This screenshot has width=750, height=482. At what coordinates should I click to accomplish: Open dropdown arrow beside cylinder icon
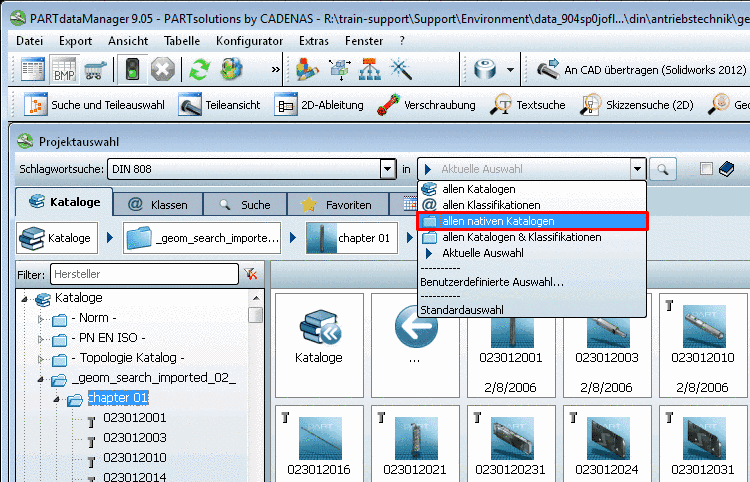coord(510,70)
